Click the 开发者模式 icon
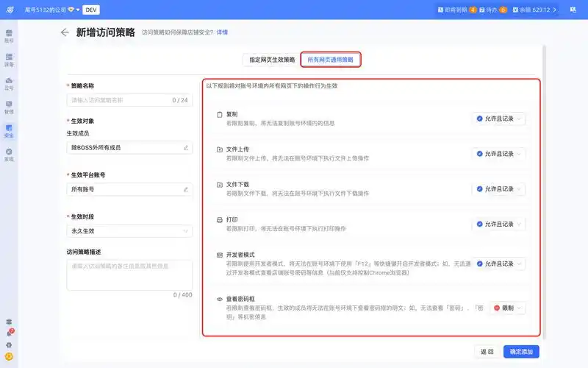 tap(220, 255)
